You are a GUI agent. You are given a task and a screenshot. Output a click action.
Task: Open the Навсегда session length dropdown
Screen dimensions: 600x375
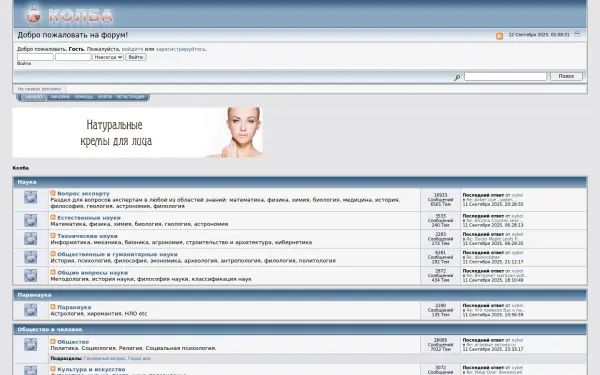[108, 57]
